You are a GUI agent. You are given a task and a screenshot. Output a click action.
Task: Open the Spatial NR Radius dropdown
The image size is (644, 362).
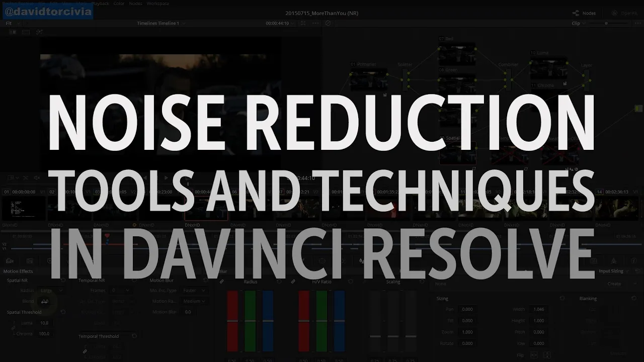[x=51, y=291]
